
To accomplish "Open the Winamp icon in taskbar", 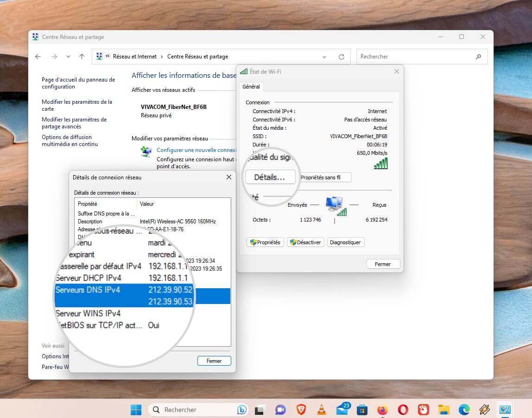I will coord(485,410).
